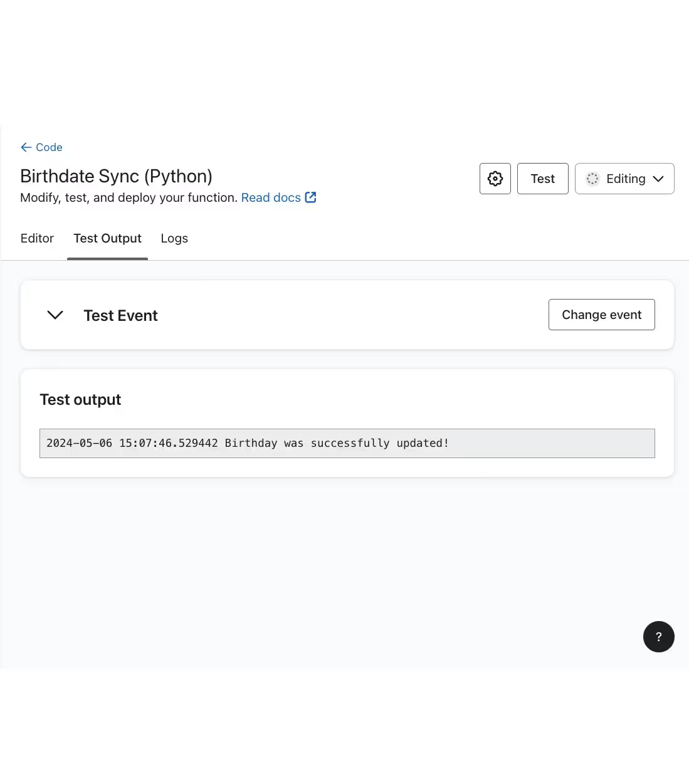
Task: Go to the Logs tab
Action: (x=174, y=238)
